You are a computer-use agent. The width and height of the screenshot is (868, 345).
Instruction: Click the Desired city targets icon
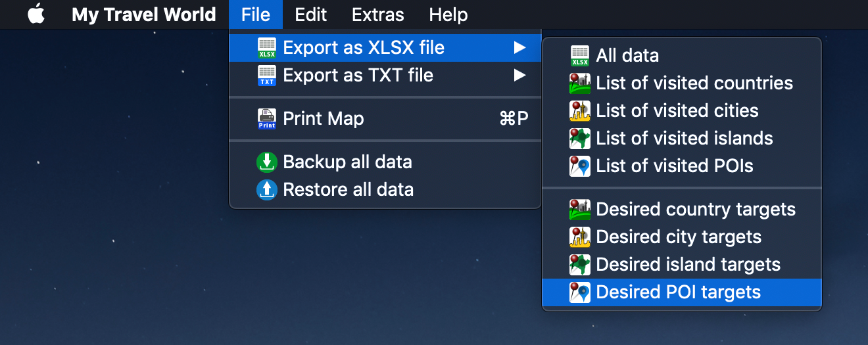point(580,237)
